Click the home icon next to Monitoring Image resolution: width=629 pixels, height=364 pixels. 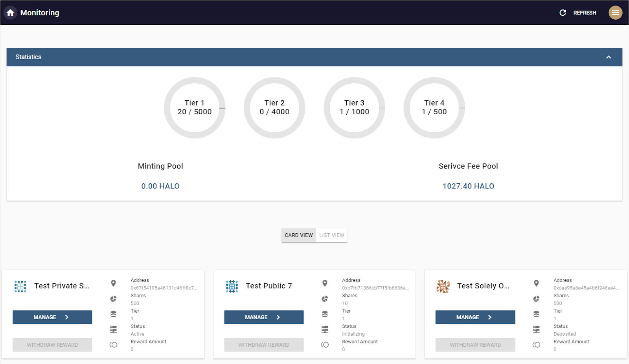pos(11,13)
